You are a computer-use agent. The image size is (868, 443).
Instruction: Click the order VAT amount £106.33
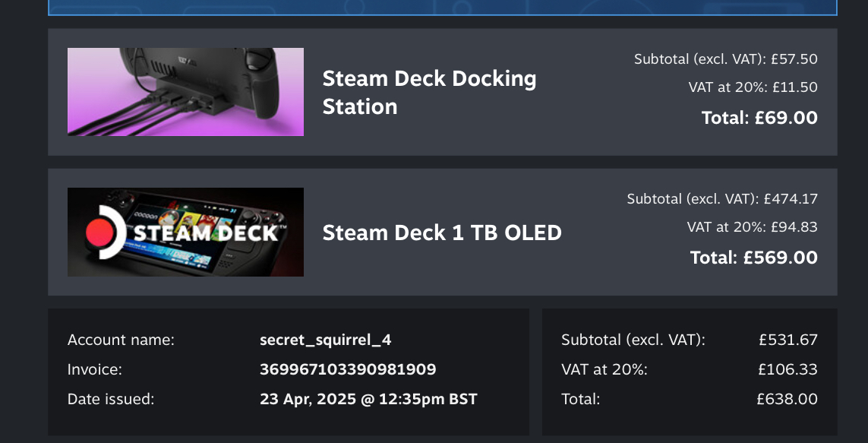788,369
